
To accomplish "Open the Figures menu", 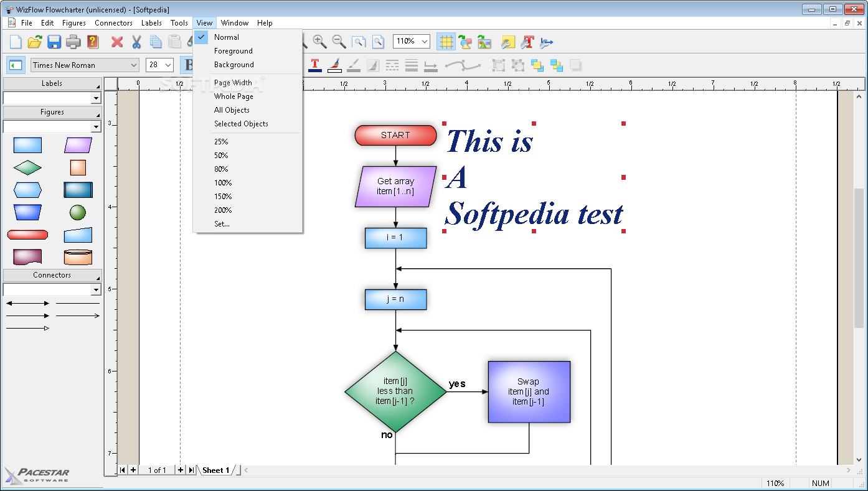I will click(x=74, y=23).
